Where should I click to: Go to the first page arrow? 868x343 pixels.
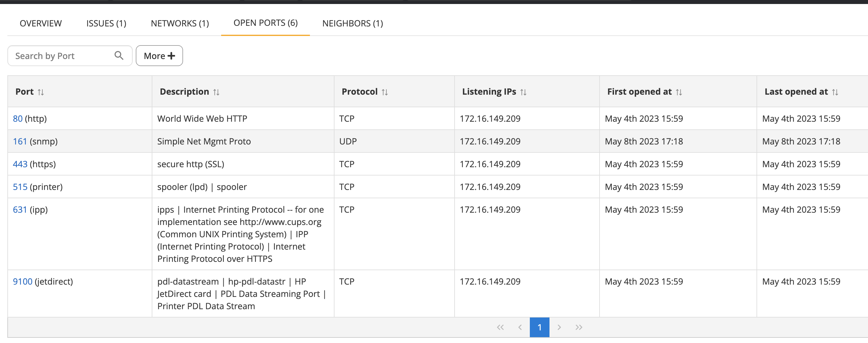(500, 327)
